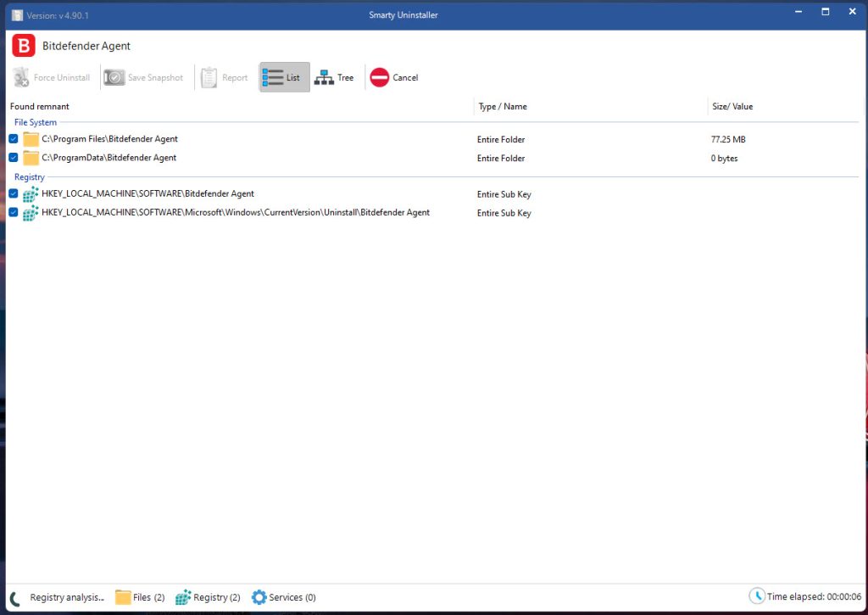This screenshot has width=868, height=615.
Task: Open the Report clipboard button
Action: coord(224,77)
